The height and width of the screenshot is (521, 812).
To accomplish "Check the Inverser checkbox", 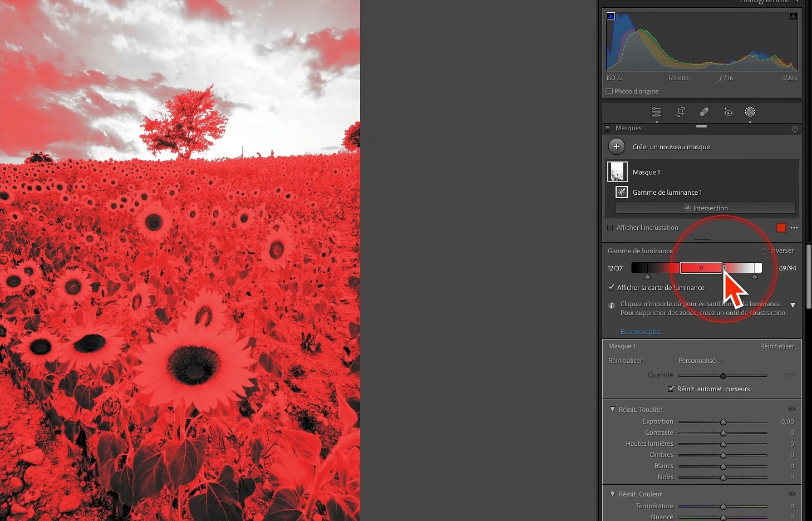I will tap(764, 250).
